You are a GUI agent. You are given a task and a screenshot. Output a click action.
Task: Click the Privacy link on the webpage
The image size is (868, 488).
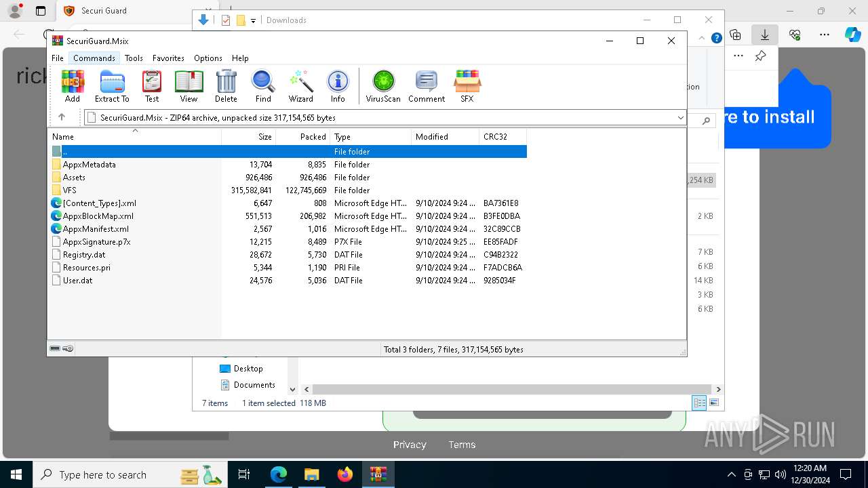click(x=410, y=445)
